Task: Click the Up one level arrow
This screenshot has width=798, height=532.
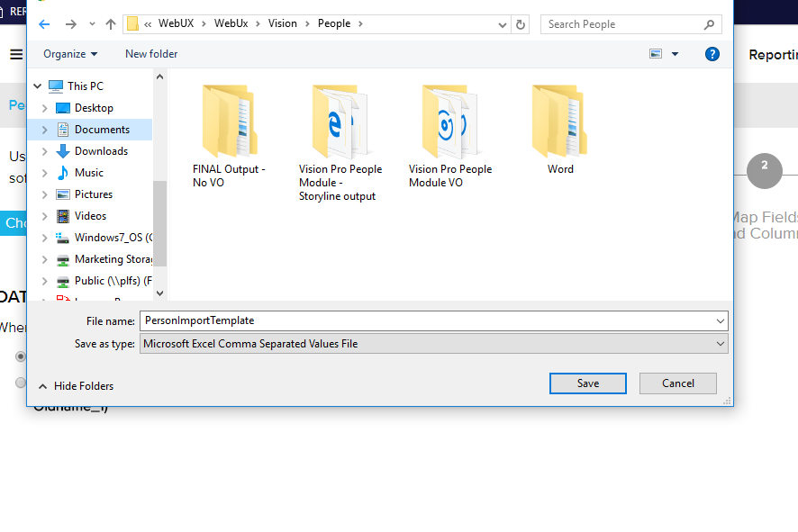Action: 110,24
